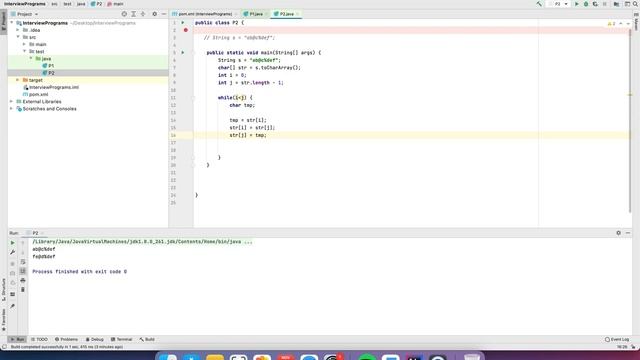Click the main method breadcrumb
This screenshot has height=360, width=640.
tap(116, 4)
